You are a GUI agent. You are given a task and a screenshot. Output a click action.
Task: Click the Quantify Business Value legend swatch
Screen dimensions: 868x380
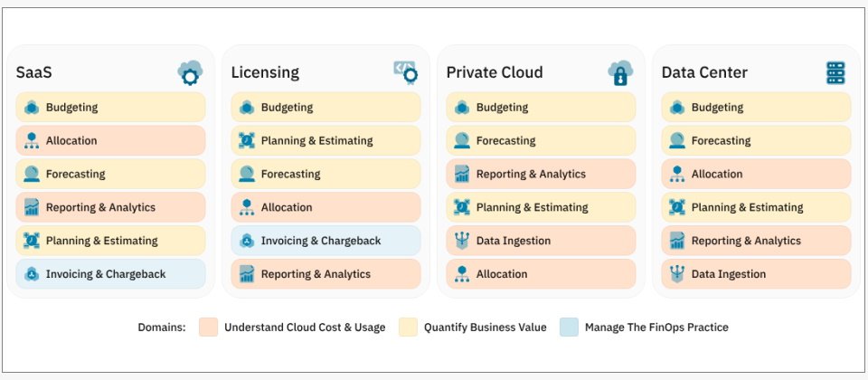[x=408, y=328]
